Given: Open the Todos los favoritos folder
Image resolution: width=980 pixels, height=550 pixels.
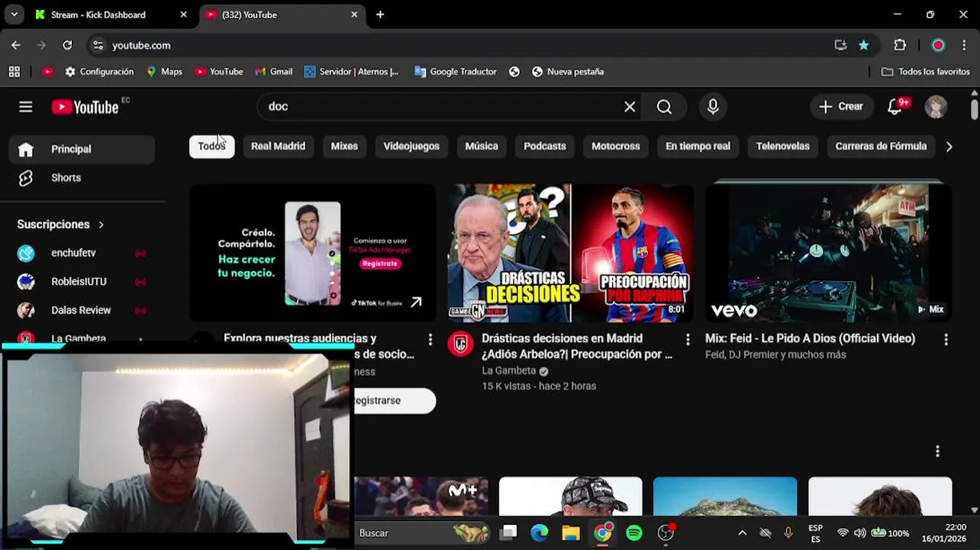Looking at the screenshot, I should 925,72.
